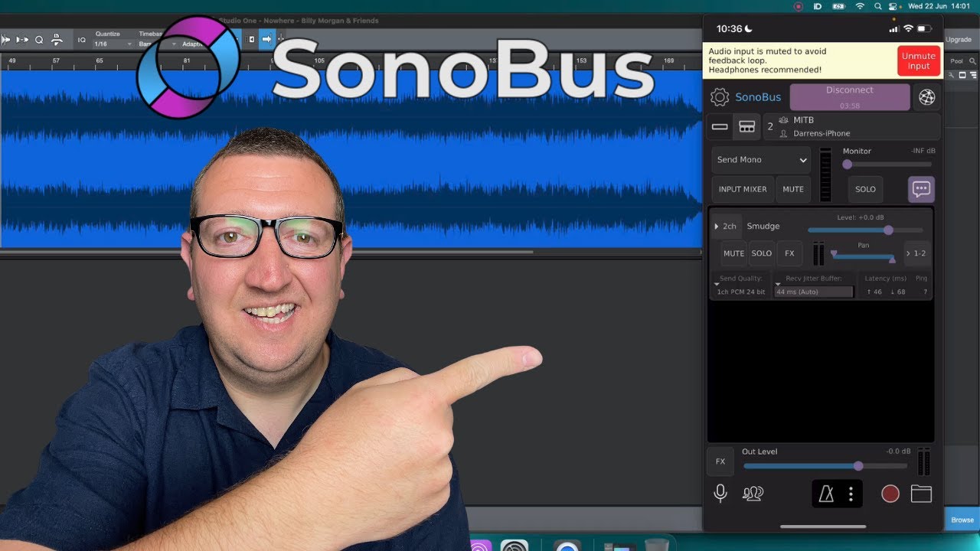Open the Adaptive snap dropdown
The height and width of the screenshot is (551, 980).
point(193,44)
